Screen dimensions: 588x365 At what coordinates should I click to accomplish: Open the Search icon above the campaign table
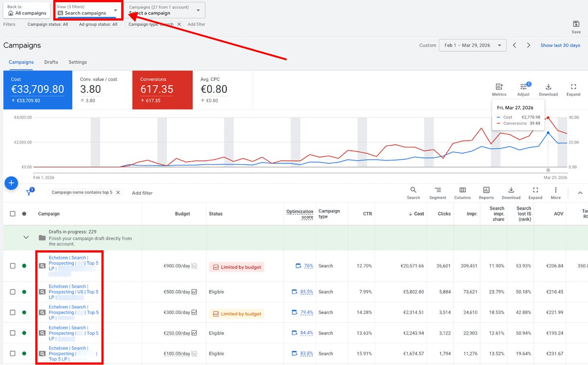(x=414, y=191)
